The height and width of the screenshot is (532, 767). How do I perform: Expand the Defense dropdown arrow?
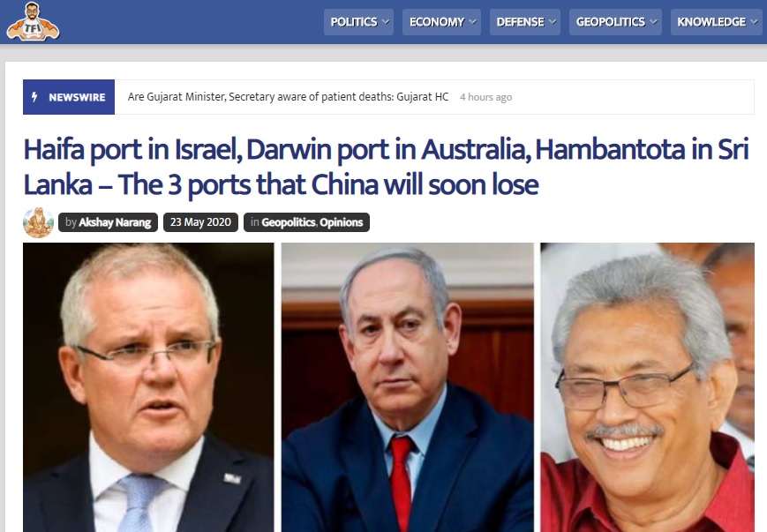(553, 22)
